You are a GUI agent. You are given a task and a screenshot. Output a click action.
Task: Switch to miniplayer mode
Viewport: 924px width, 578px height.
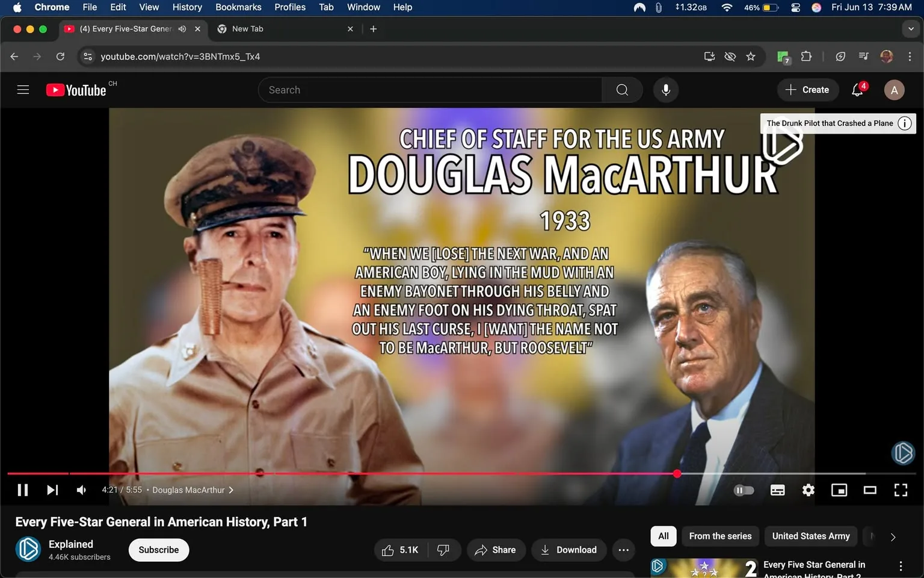[x=839, y=489]
